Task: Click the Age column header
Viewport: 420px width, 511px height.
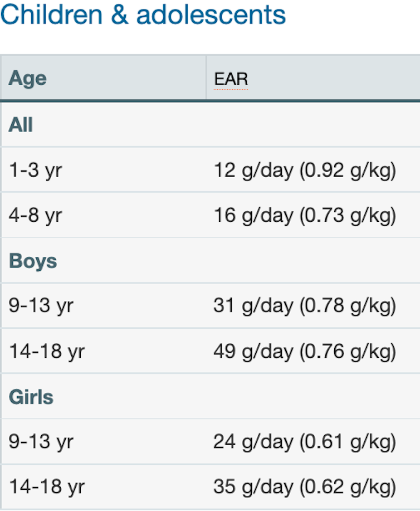Action: click(27, 78)
